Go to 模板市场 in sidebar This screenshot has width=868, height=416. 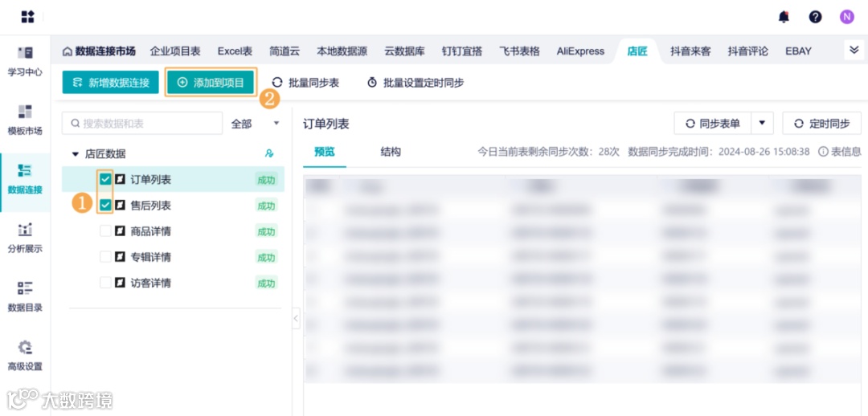[x=25, y=120]
